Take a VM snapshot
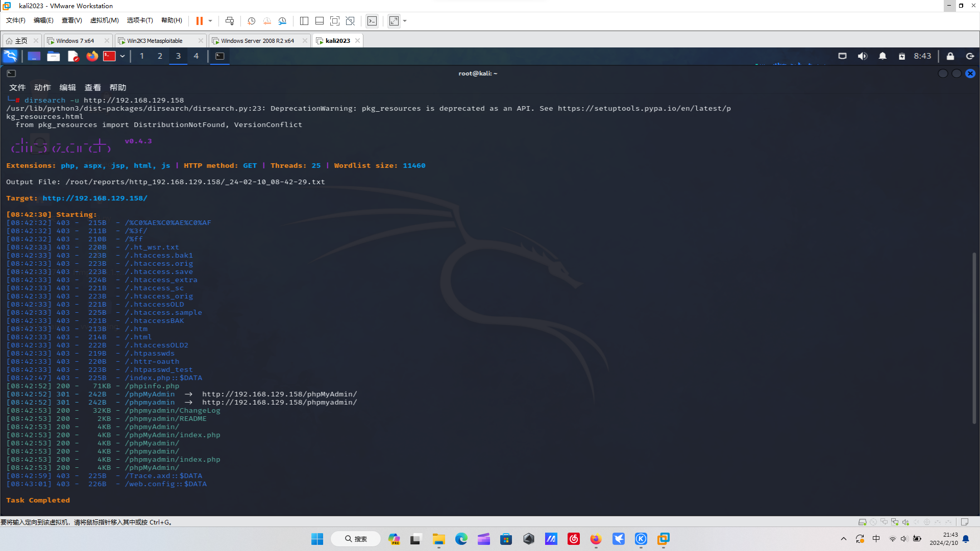This screenshot has height=551, width=980. point(251,21)
